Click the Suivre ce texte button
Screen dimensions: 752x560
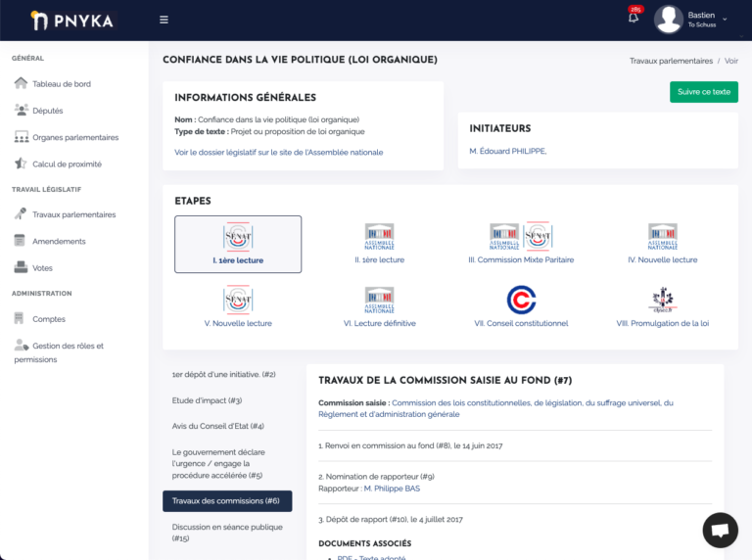[704, 92]
